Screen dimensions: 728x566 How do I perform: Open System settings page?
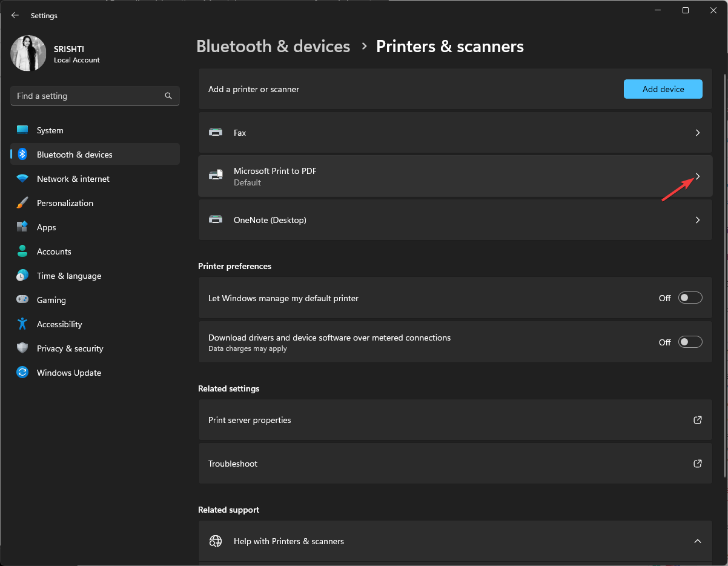[95, 130]
